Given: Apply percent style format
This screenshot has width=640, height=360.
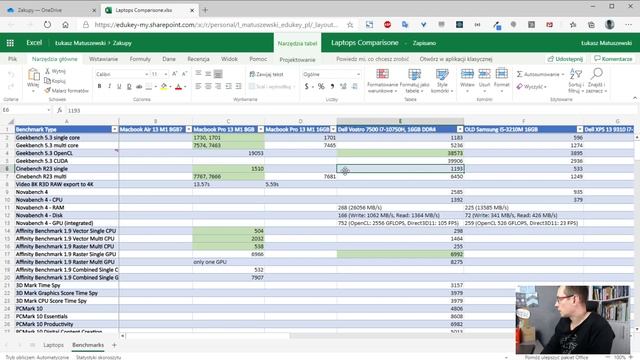Looking at the screenshot, I should [x=321, y=87].
